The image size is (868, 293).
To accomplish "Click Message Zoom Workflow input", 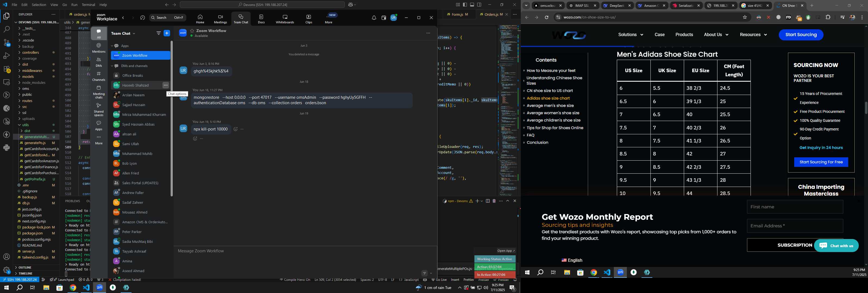I will click(x=305, y=251).
